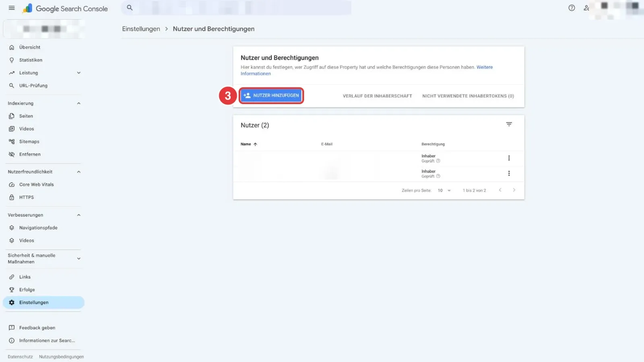Open the help question mark icon
The width and height of the screenshot is (644, 362).
tap(572, 8)
